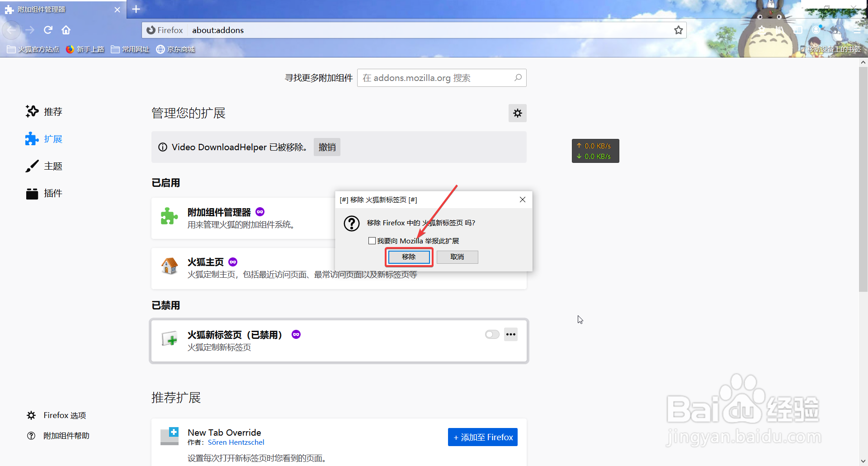Check 我要向 Mozilla 举报此扩展 checkbox
The image size is (868, 466).
pyautogui.click(x=372, y=241)
